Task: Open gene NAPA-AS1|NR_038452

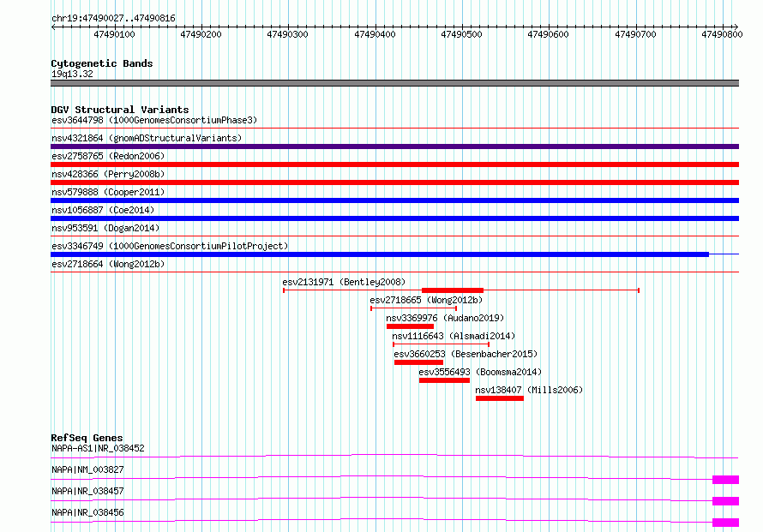Action: tap(98, 448)
